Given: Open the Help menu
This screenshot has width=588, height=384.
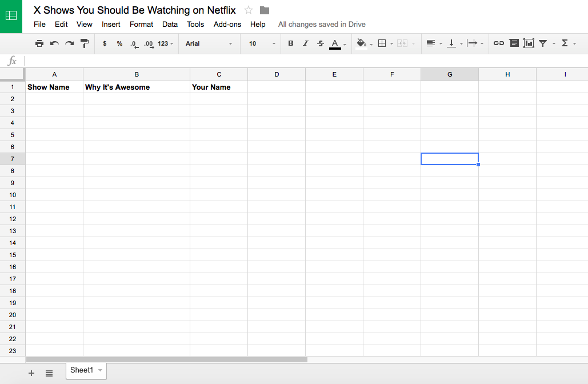Looking at the screenshot, I should (x=258, y=25).
